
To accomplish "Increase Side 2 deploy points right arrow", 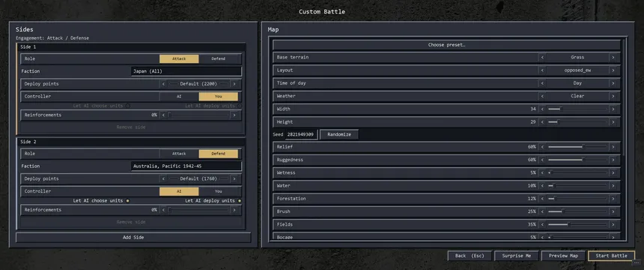I will (234, 179).
